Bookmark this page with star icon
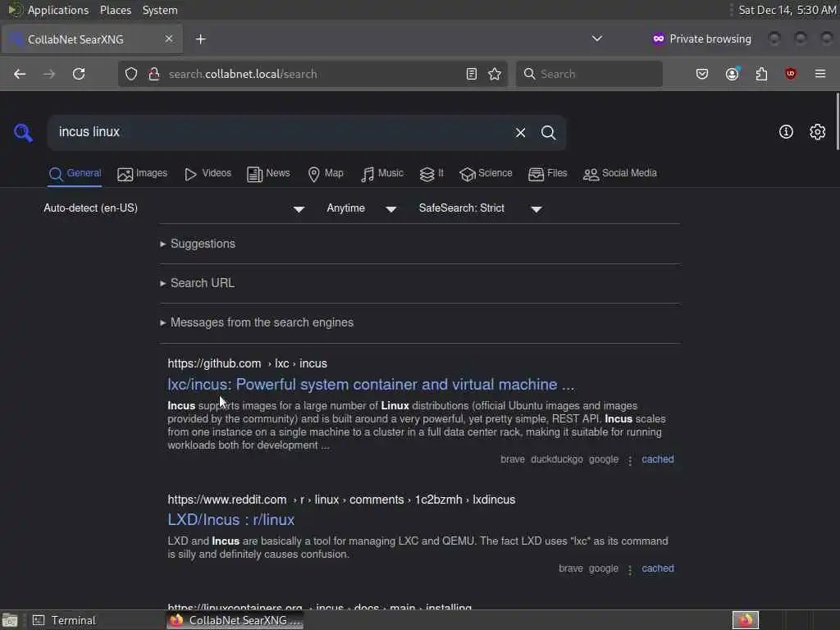 [x=495, y=74]
